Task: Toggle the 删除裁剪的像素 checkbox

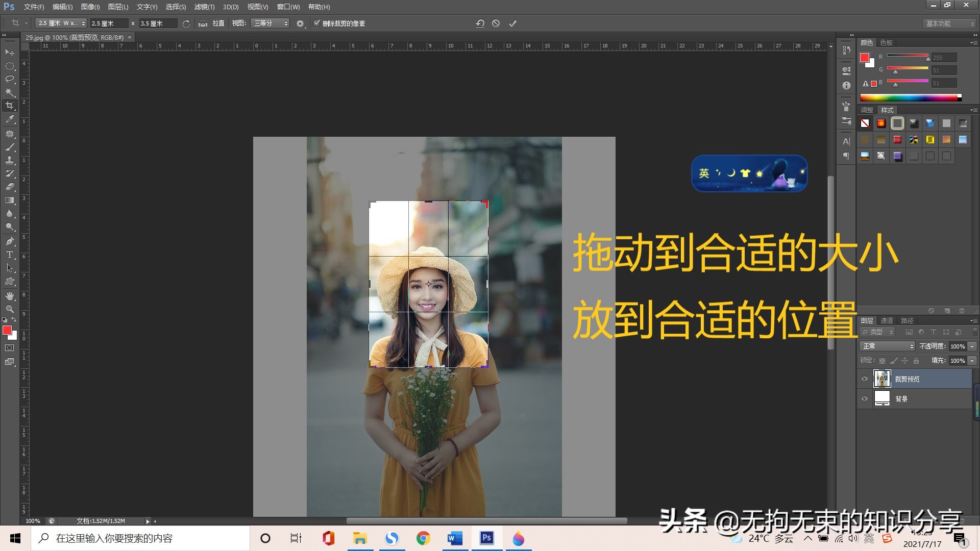Action: coord(317,23)
